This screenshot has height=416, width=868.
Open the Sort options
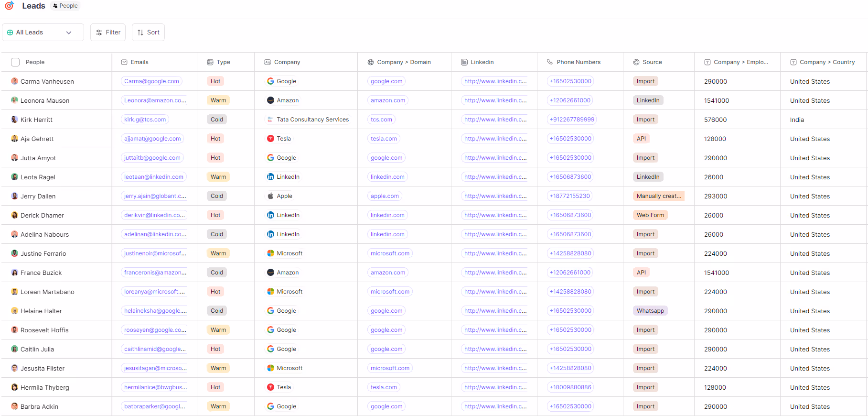148,33
